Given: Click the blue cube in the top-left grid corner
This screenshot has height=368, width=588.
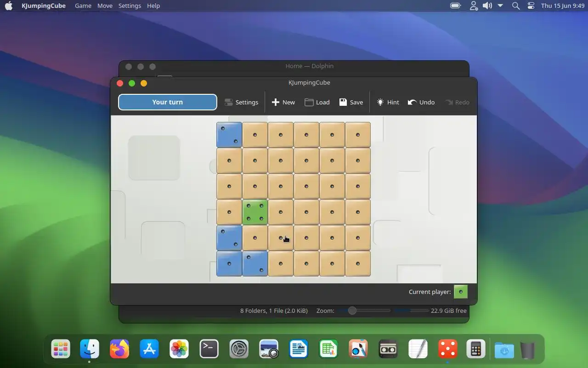Looking at the screenshot, I should [x=229, y=135].
